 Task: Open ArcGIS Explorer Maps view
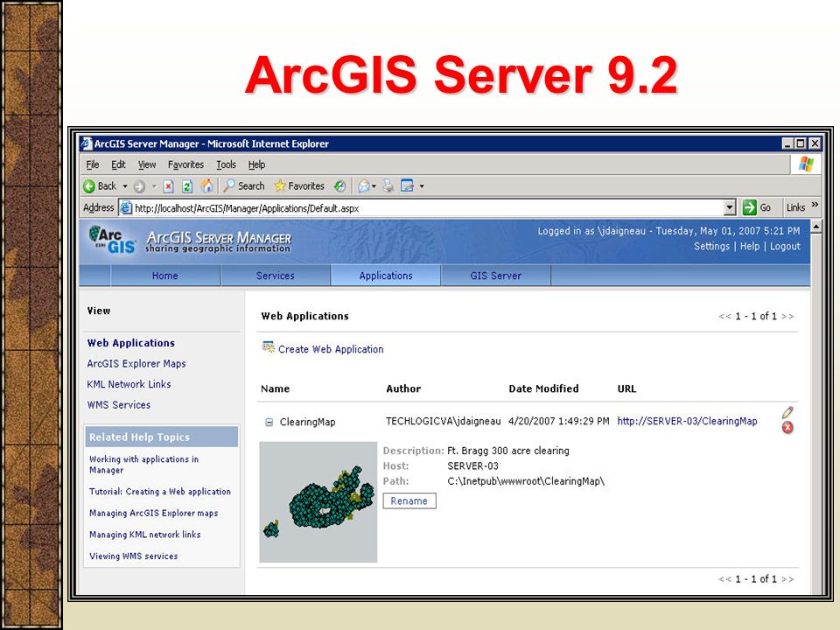[136, 364]
